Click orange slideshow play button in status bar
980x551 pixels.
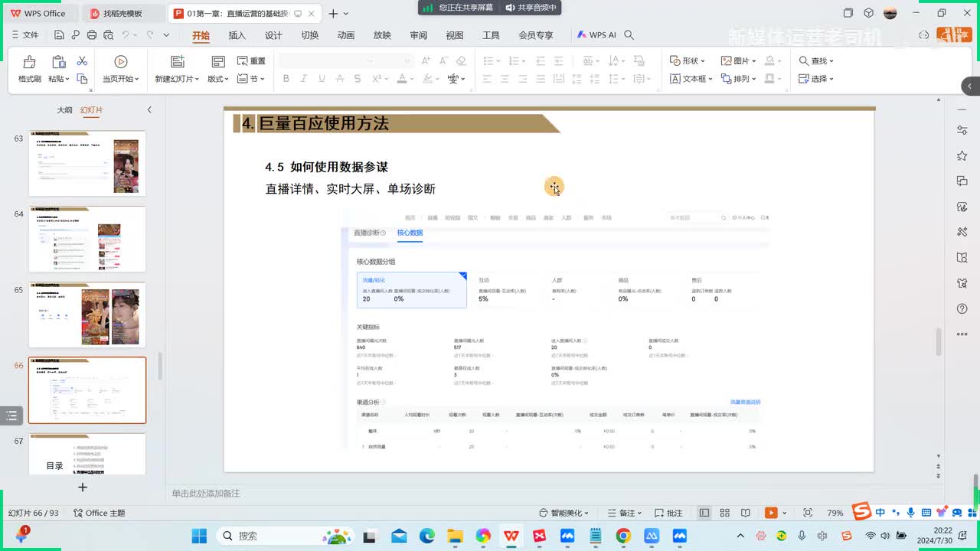click(771, 513)
